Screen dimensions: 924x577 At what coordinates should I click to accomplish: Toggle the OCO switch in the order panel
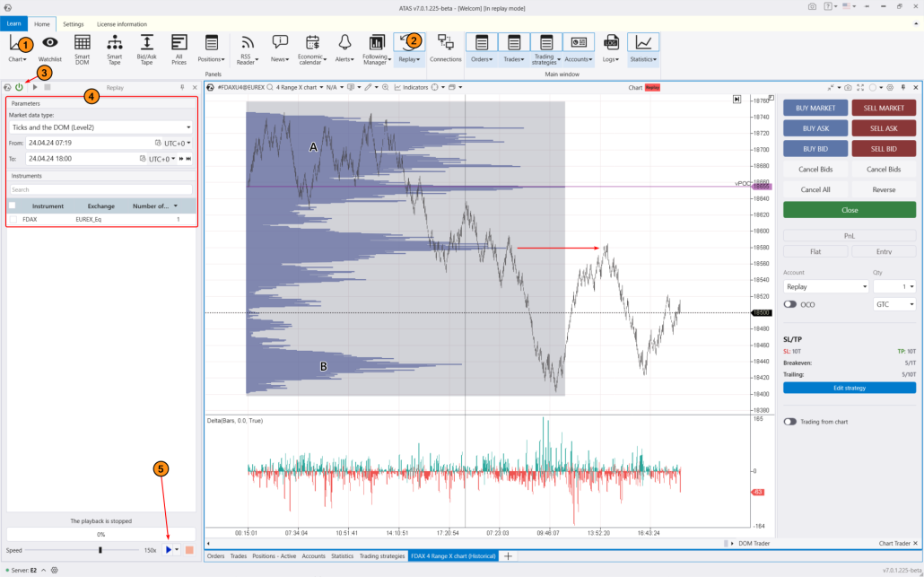(791, 304)
